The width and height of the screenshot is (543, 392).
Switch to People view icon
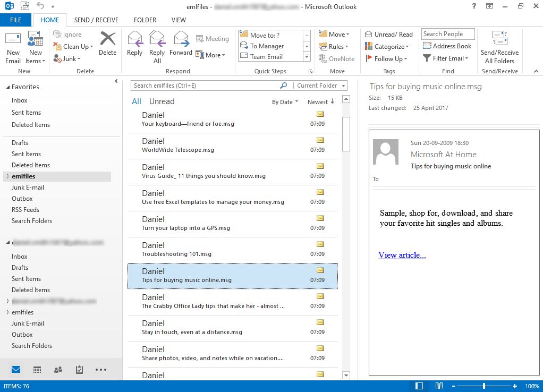pyautogui.click(x=58, y=370)
